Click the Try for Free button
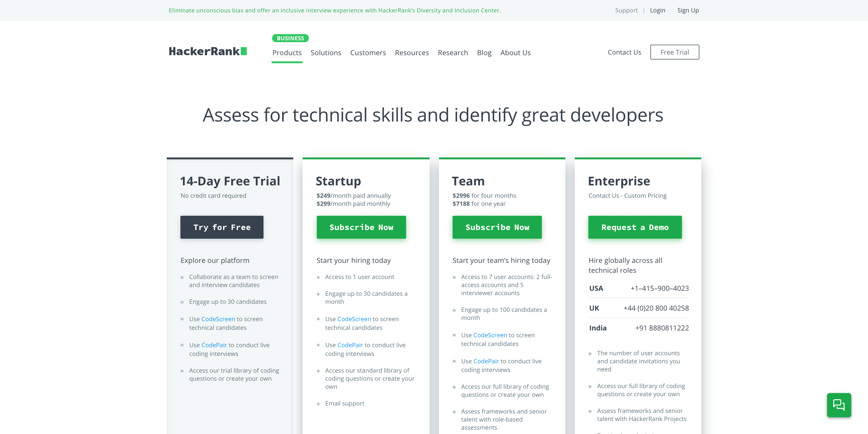Screen dimensions: 868x434 (x=222, y=227)
